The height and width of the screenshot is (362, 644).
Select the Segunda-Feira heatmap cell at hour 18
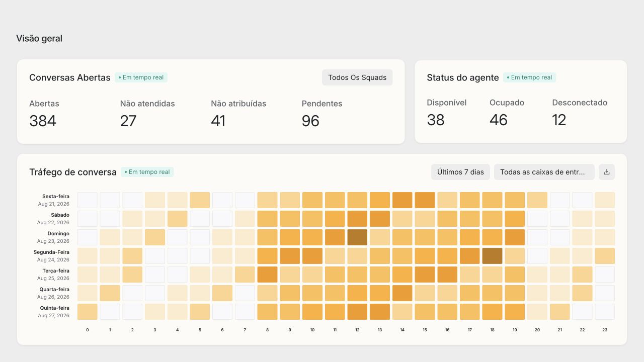click(x=492, y=256)
